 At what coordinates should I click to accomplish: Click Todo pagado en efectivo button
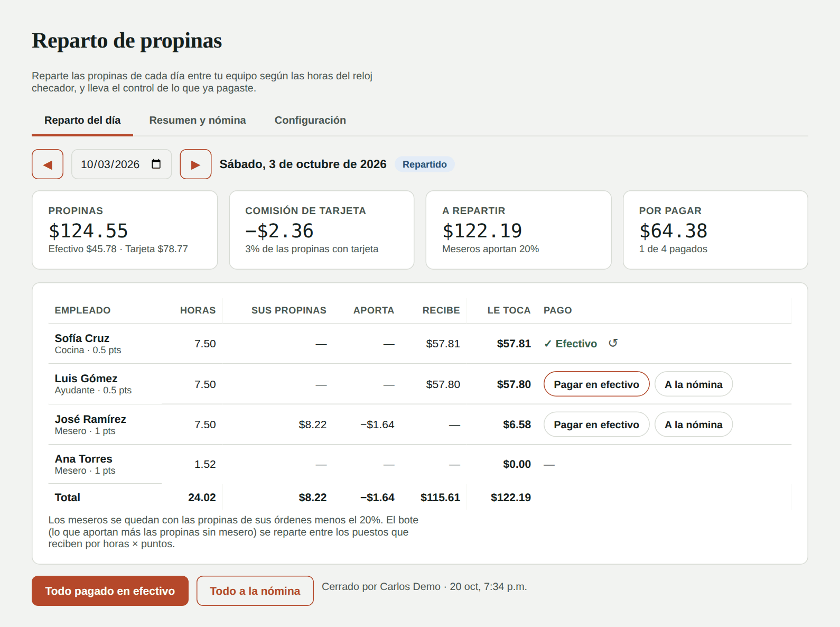pos(110,591)
